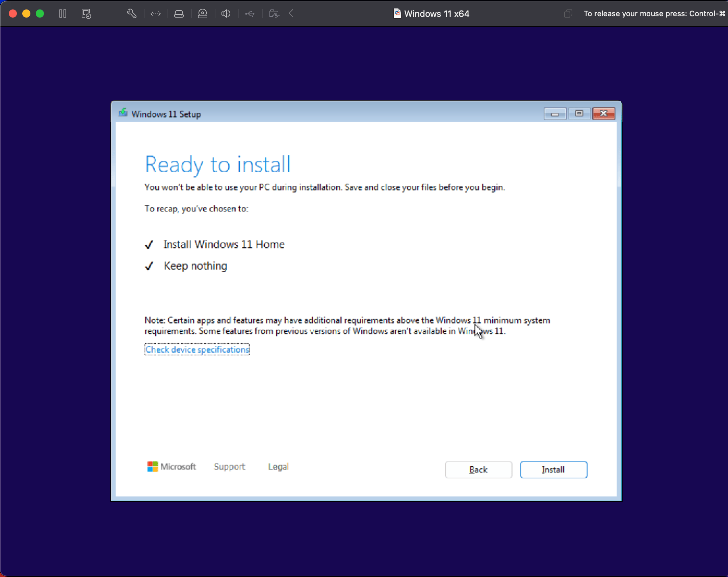Click the hard disk device icon
This screenshot has height=577, width=728.
coord(179,14)
